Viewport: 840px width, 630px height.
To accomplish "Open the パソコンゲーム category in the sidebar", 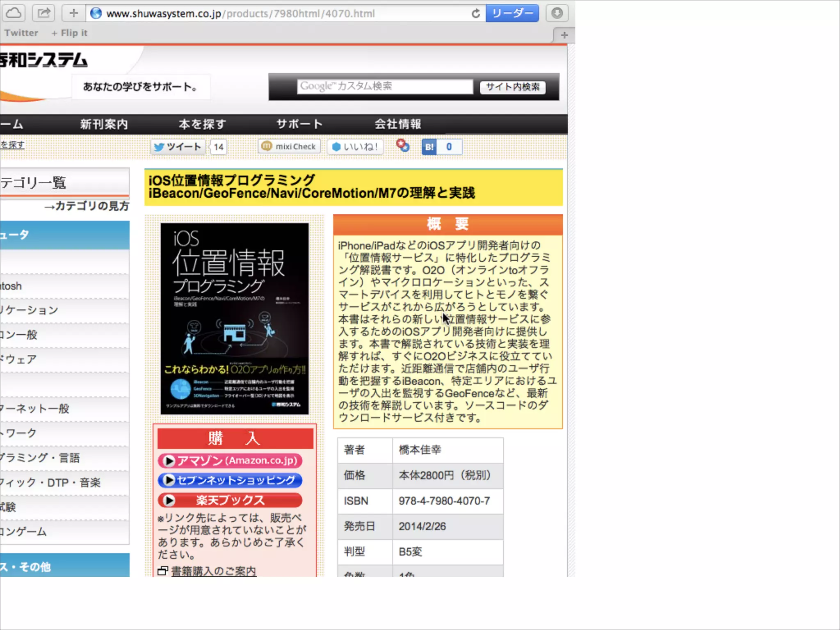I will tap(64, 532).
